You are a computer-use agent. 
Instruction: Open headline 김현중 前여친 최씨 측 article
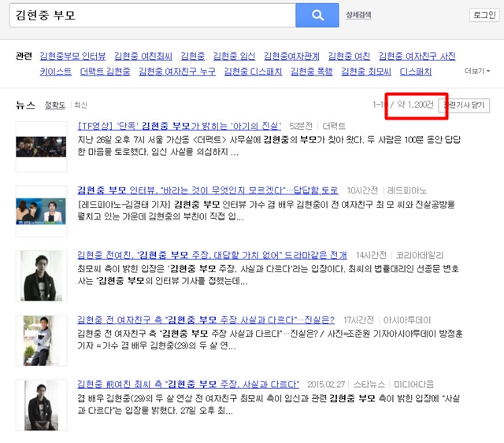tap(188, 384)
